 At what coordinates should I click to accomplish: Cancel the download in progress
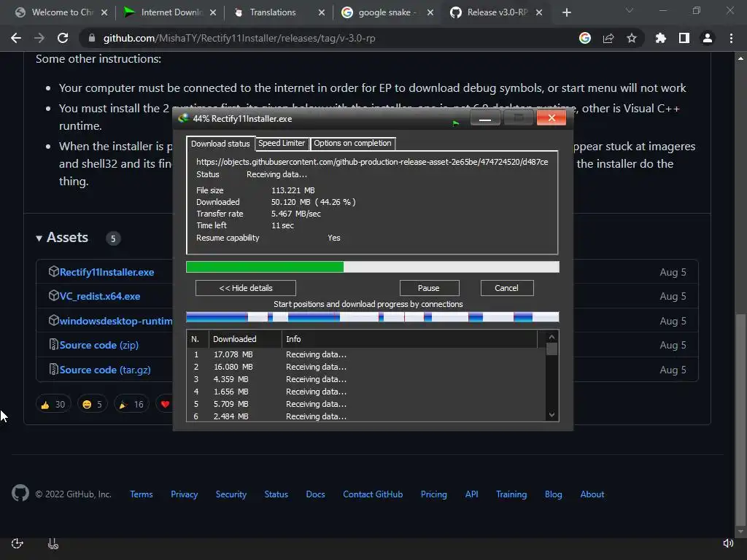click(506, 288)
